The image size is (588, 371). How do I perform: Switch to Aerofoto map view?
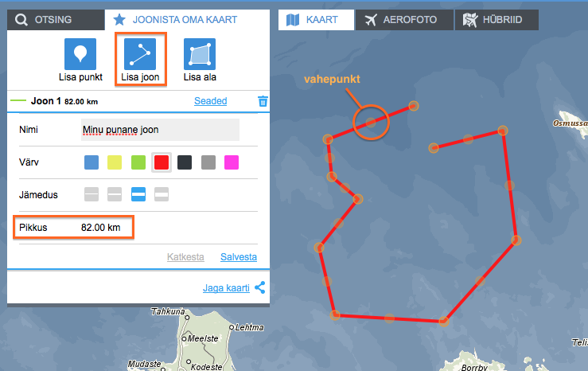point(404,20)
